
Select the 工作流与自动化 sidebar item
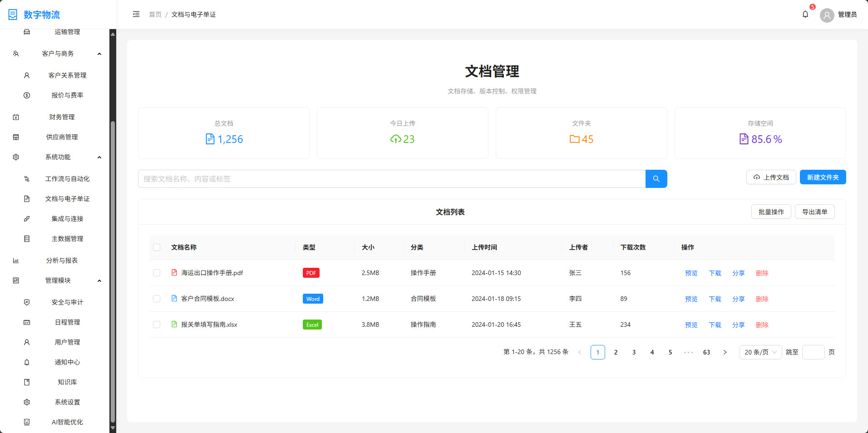point(67,178)
